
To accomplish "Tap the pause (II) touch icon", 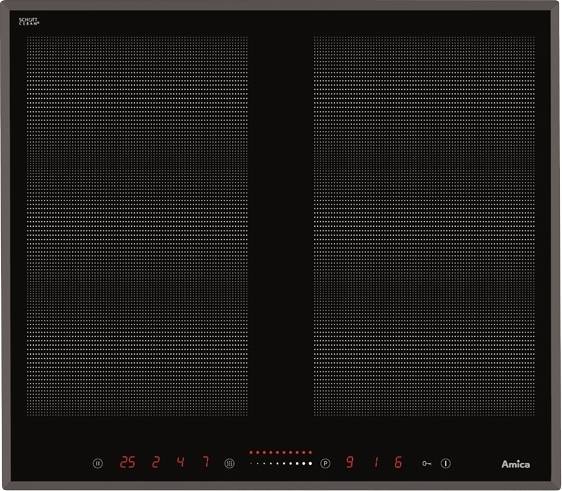I will point(97,463).
